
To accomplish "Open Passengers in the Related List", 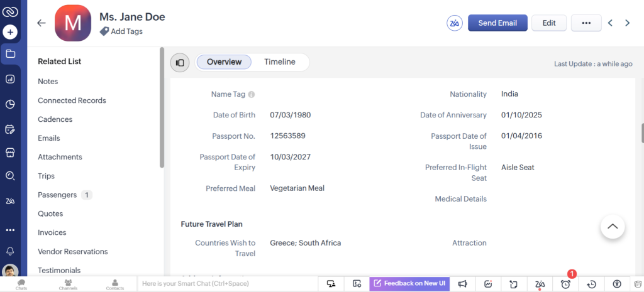I will pyautogui.click(x=57, y=195).
